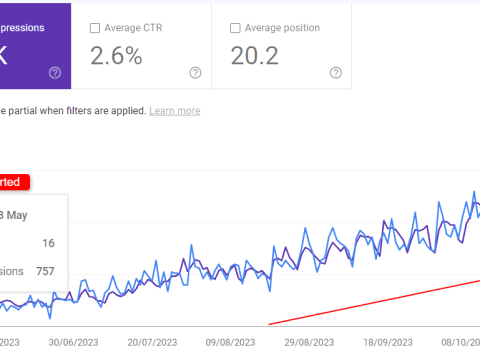The height and width of the screenshot is (360, 480).
Task: Click the 09/08/2023 axis date label
Action: click(230, 342)
